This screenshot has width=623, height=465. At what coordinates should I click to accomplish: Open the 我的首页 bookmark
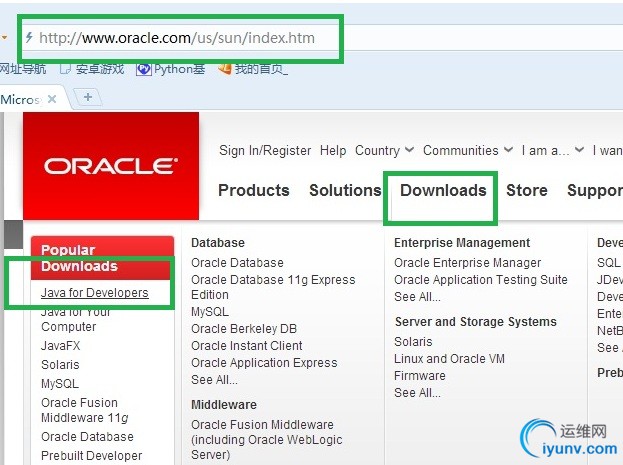point(253,69)
